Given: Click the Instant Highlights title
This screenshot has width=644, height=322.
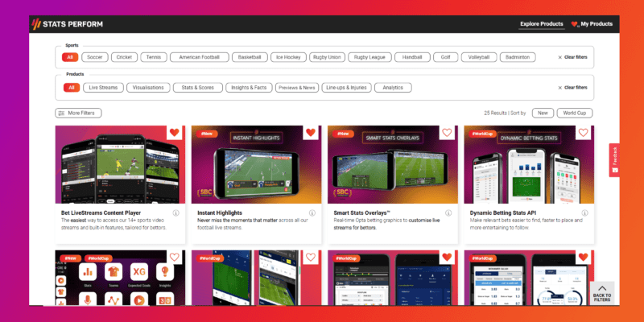Looking at the screenshot, I should [x=220, y=213].
